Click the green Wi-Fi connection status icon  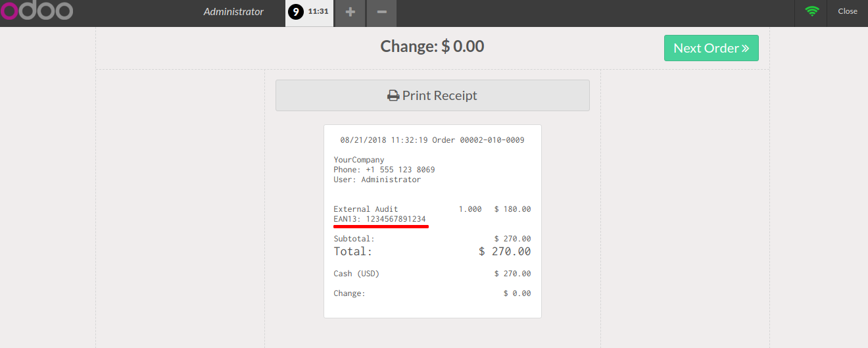pyautogui.click(x=812, y=11)
